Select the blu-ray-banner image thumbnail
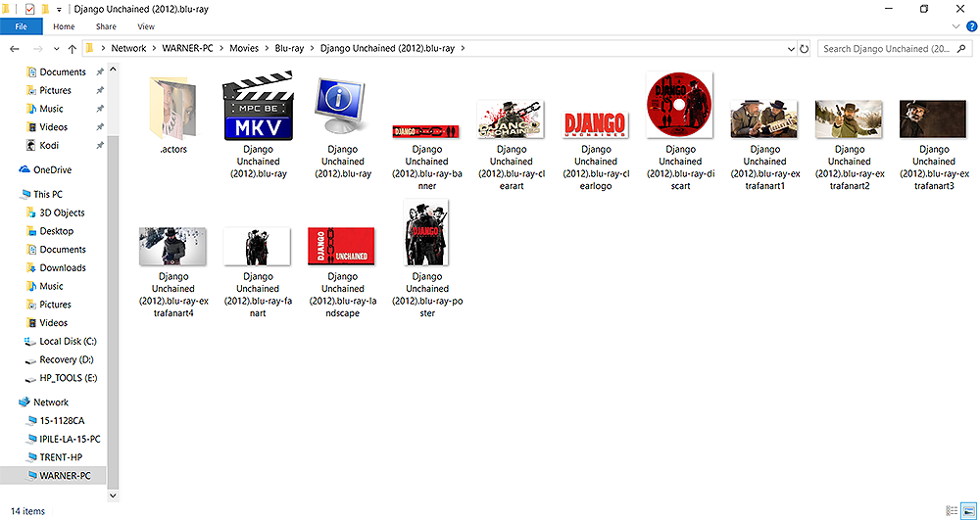 click(x=426, y=131)
